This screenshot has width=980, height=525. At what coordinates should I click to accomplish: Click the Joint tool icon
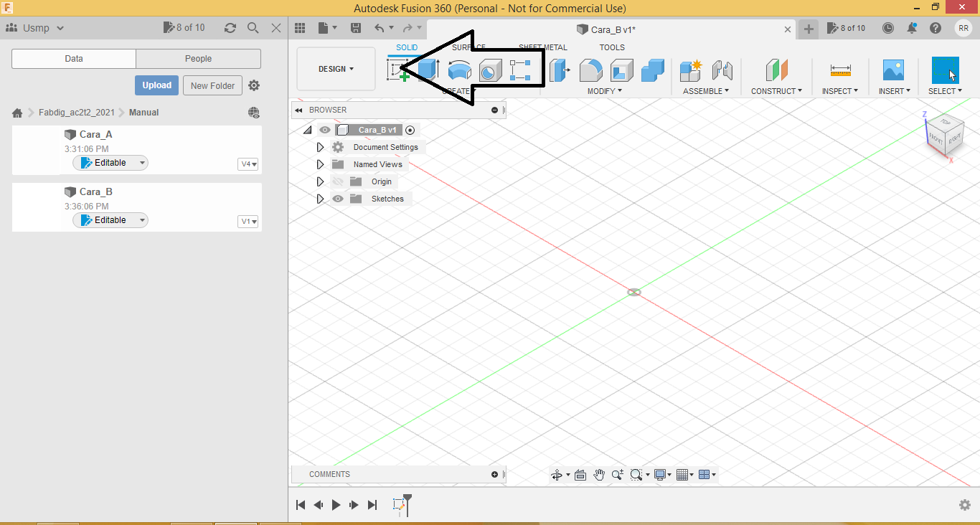pos(722,70)
